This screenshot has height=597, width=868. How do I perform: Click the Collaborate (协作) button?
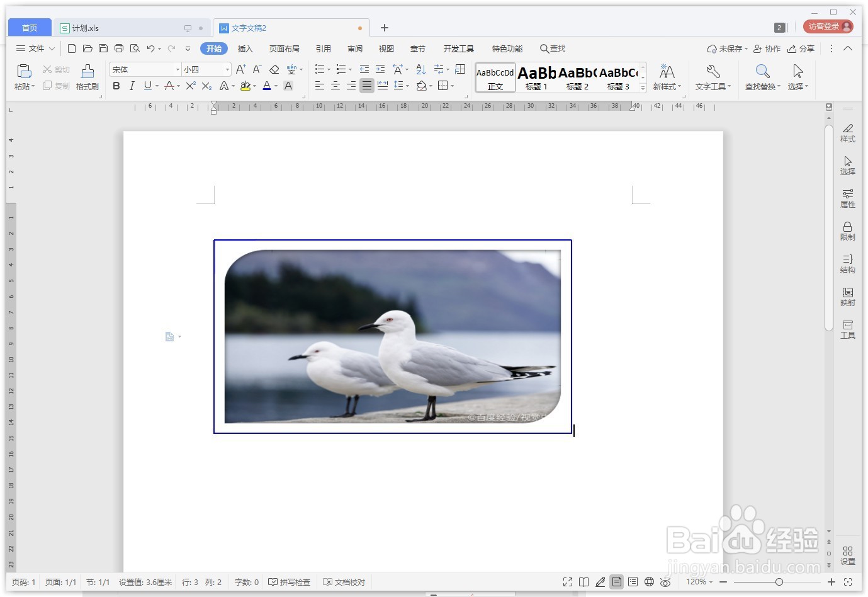point(767,48)
